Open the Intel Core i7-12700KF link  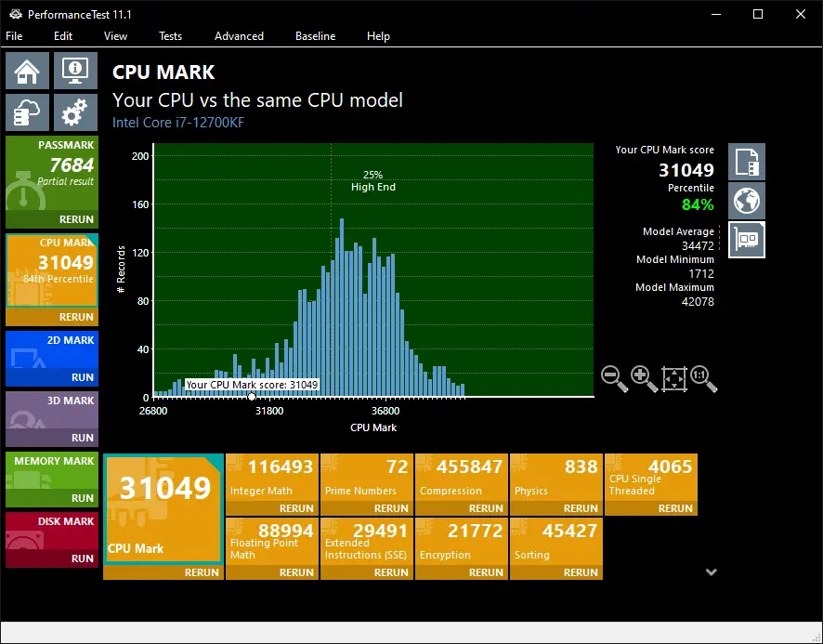pyautogui.click(x=178, y=123)
